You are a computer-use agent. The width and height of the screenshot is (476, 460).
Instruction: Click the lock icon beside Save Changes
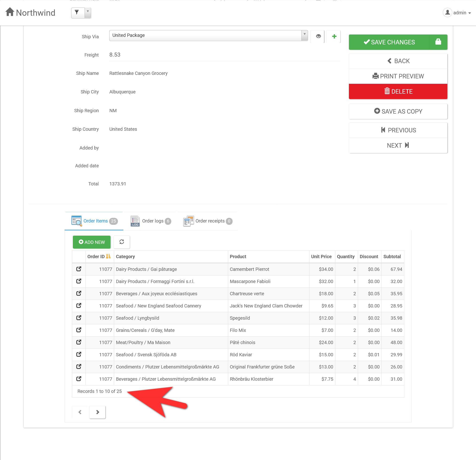tap(438, 42)
